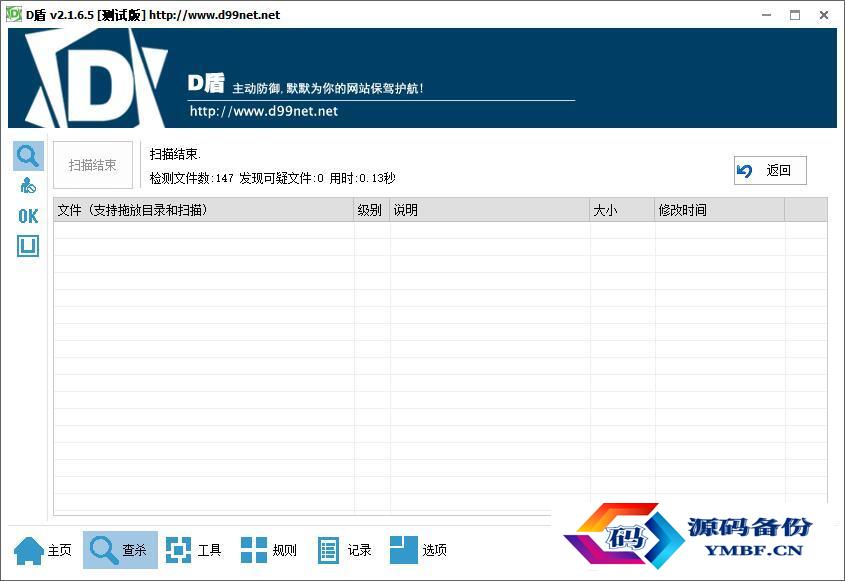Click the banner slogan 主动防御 text
This screenshot has height=581, width=845.
(328, 88)
